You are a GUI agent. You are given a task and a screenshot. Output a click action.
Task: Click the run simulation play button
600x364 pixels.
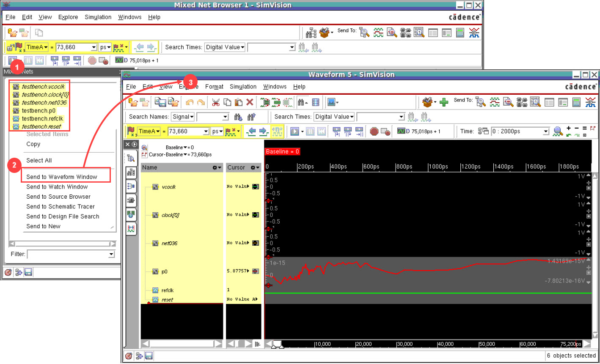pyautogui.click(x=295, y=131)
